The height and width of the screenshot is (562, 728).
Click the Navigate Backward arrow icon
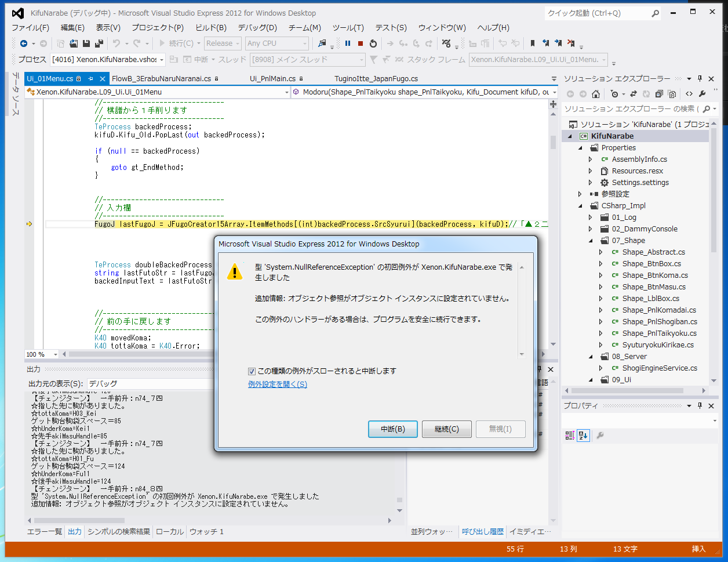tap(24, 43)
